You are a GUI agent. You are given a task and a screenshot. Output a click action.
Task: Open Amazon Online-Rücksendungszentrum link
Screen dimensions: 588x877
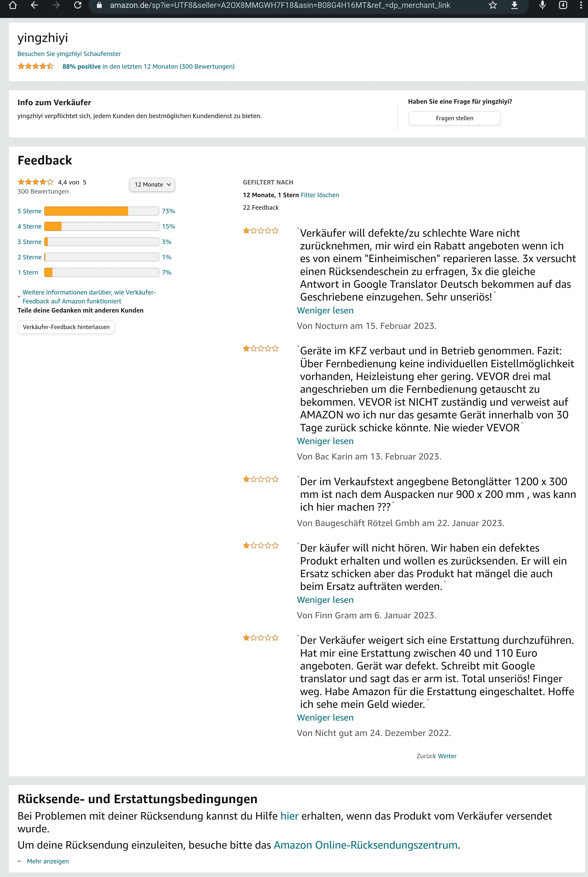tap(366, 845)
